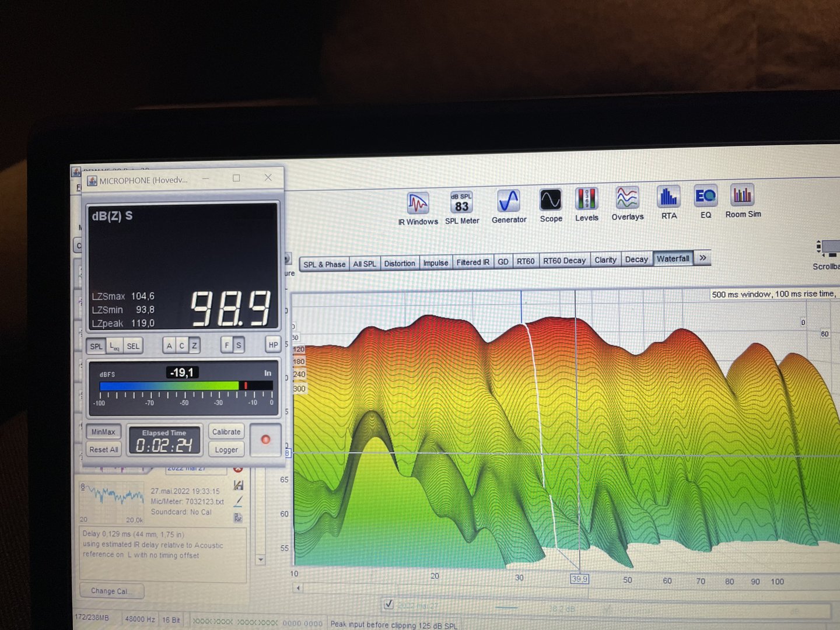The width and height of the screenshot is (840, 630).
Task: Toggle the measurement trace checkbox below graph
Action: [x=388, y=604]
